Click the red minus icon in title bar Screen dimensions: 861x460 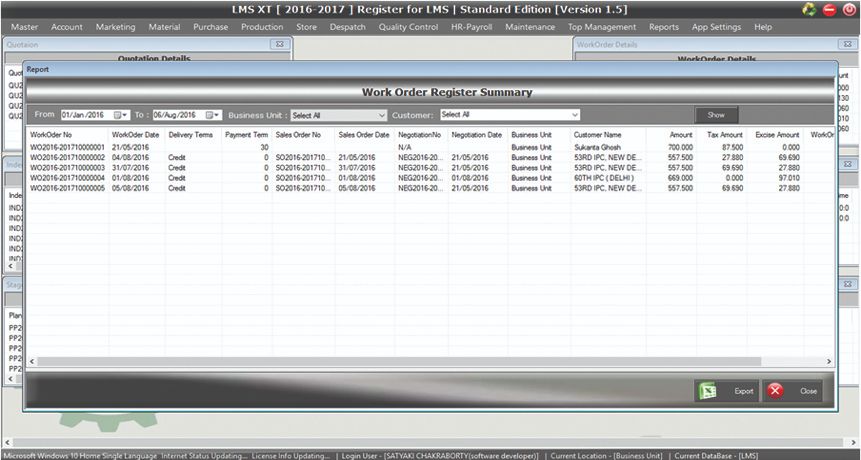tap(830, 9)
